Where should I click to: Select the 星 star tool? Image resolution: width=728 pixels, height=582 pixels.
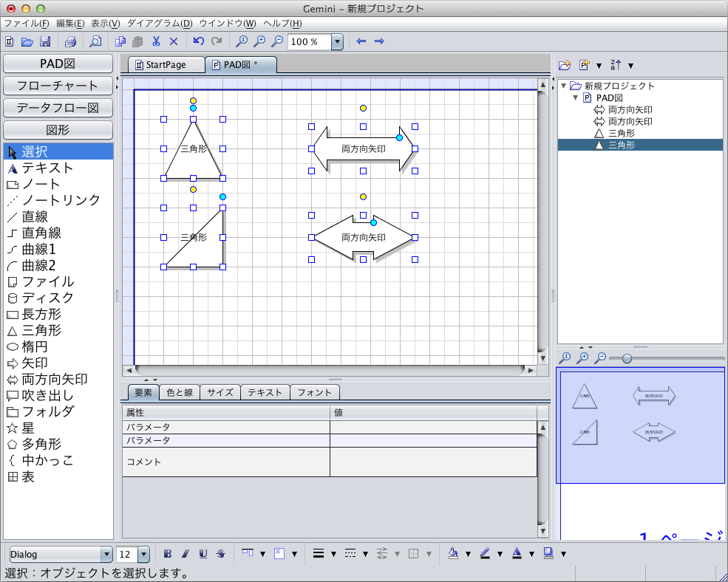coord(58,428)
